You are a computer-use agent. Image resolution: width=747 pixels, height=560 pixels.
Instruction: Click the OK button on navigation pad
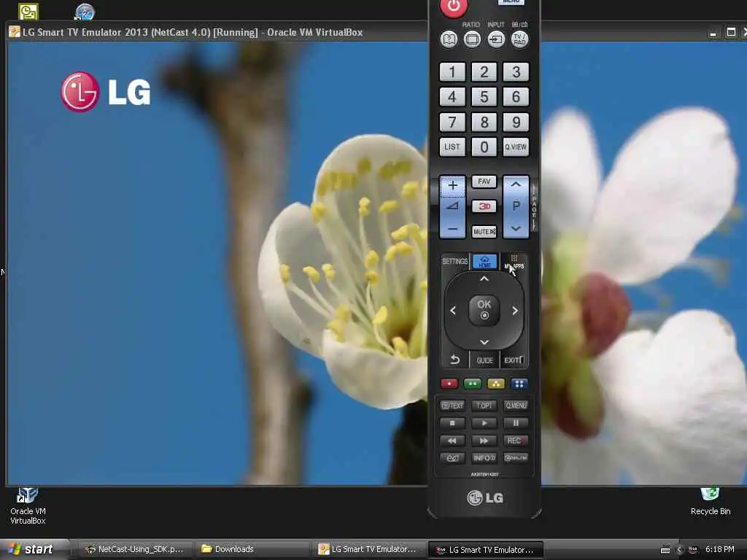tap(484, 309)
